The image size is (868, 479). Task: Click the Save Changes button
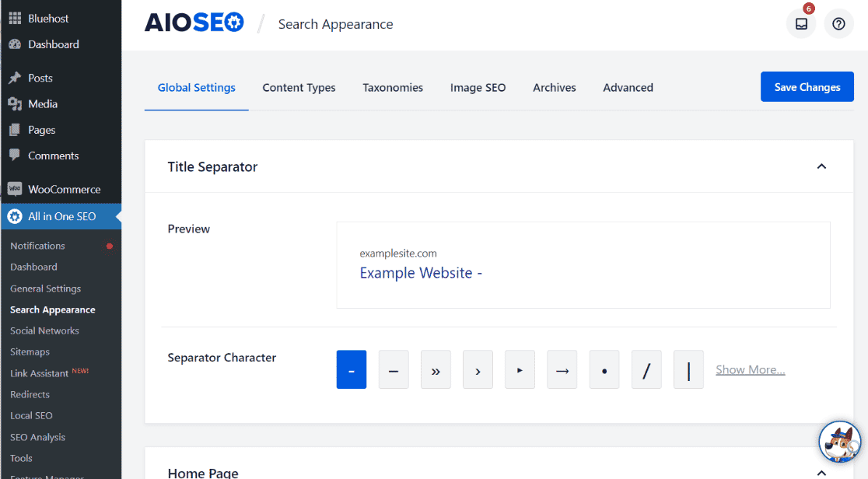[807, 86]
